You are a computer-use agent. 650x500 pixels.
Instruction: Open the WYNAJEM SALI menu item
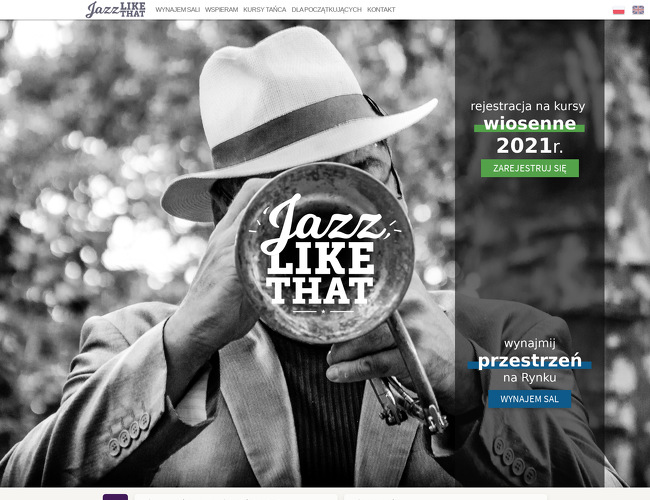pyautogui.click(x=177, y=10)
